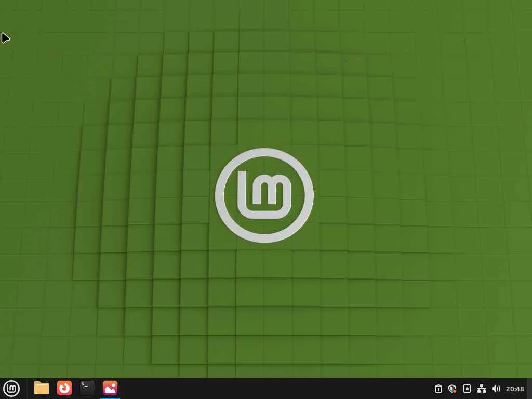Screen dimensions: 532x399
Task: Click the removable drives eject icon
Action: [x=467, y=389]
